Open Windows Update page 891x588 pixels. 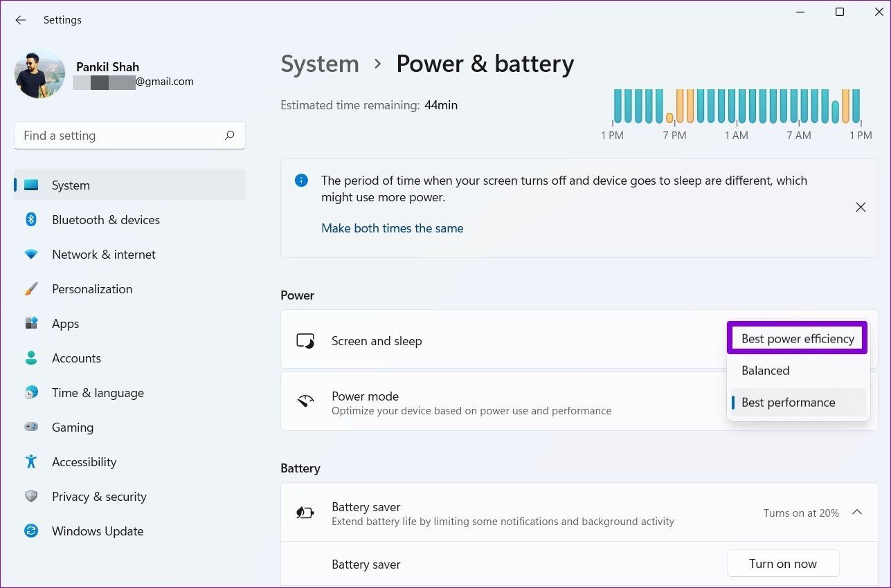coord(129,531)
